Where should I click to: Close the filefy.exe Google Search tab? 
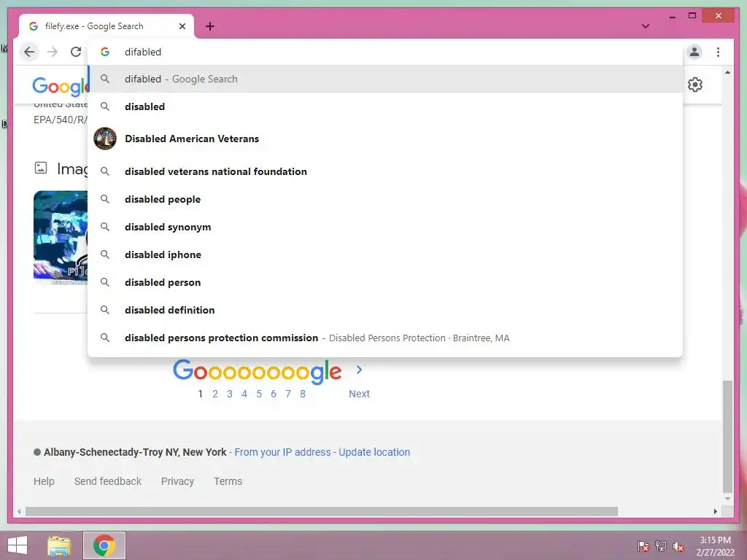coord(182,26)
